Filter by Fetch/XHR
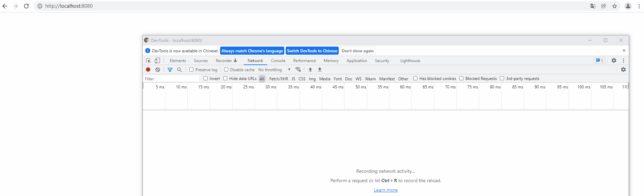Viewport: 644px width, 196px height. point(279,79)
